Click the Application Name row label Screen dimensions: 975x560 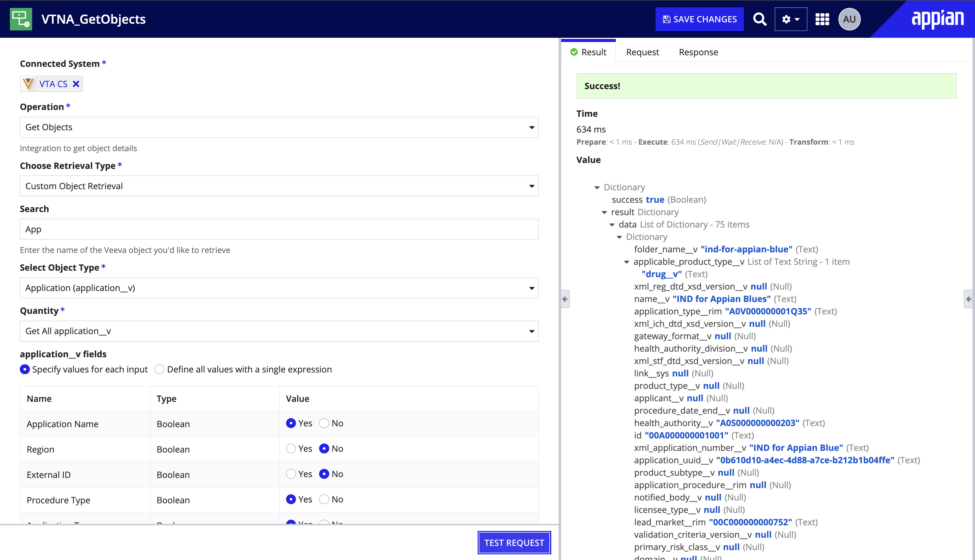click(62, 424)
